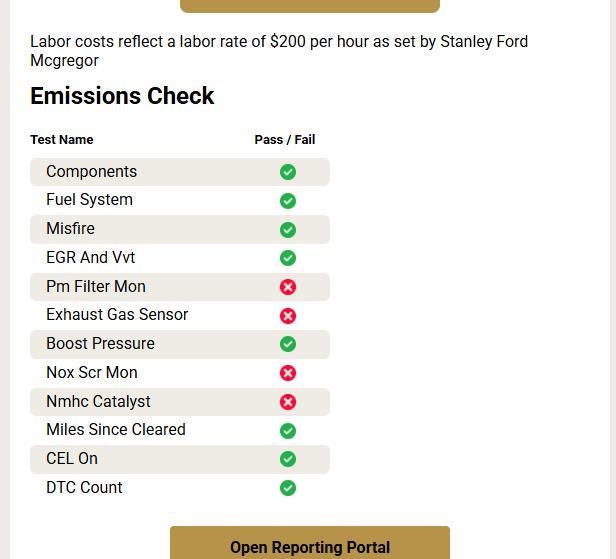Click the EGR And Vvt check icon
Image resolution: width=616 pixels, height=559 pixels.
point(288,258)
